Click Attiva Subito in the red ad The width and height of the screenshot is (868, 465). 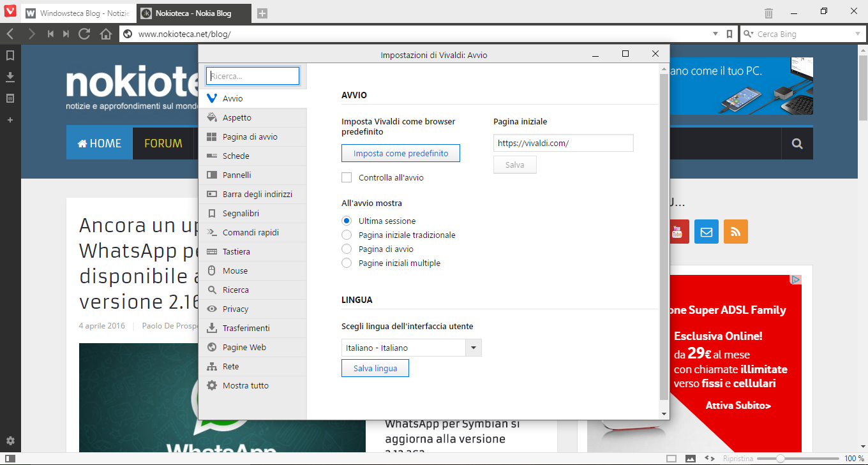[738, 405]
